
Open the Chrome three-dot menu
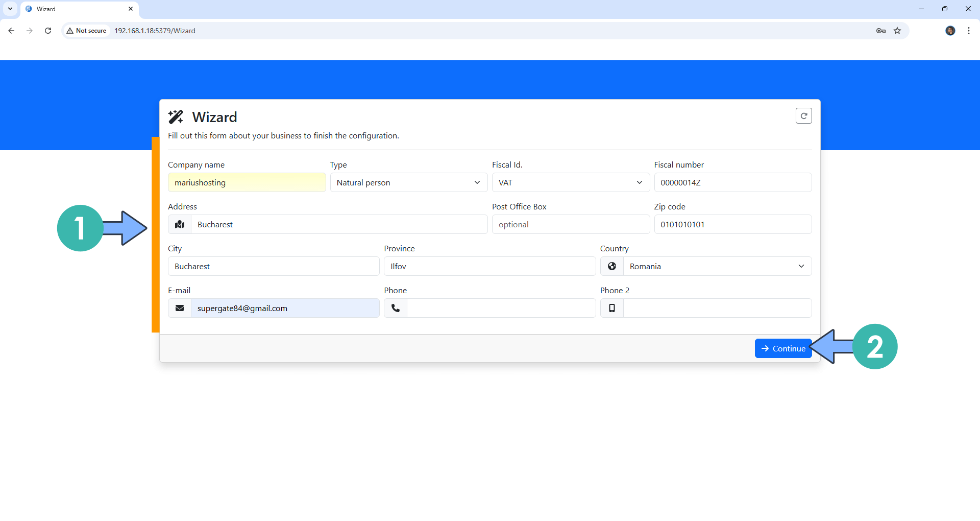[x=969, y=31]
